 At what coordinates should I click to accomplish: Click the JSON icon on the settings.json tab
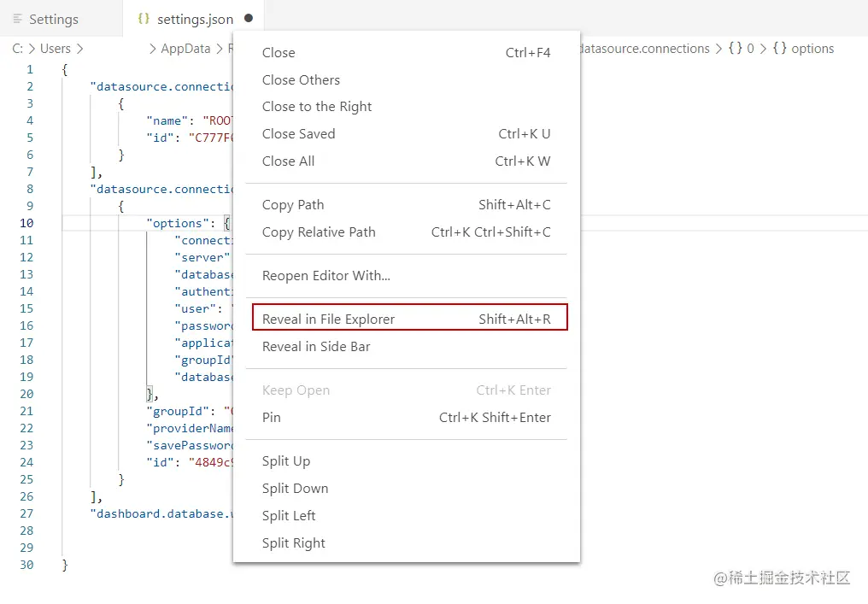(145, 17)
